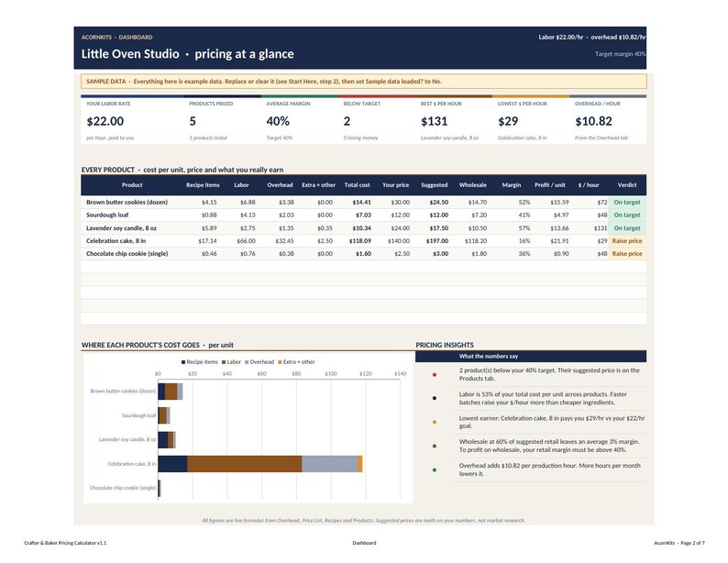
Task: Click the amber bullet beside 'Lowest earner' insight
Action: 434,422
